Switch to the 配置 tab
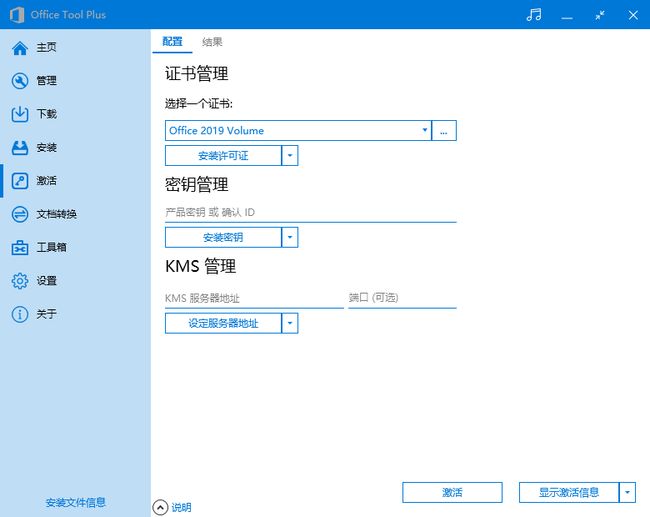 point(172,42)
